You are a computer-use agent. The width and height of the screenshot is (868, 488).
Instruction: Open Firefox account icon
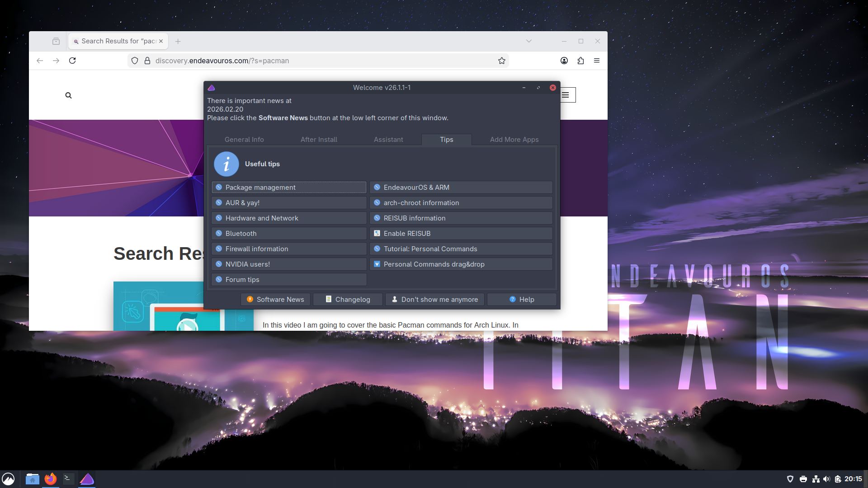(564, 61)
